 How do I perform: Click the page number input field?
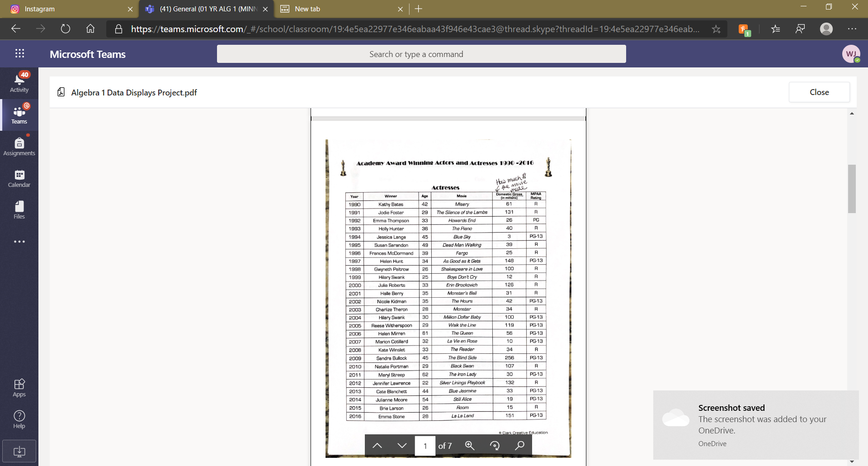coord(425,445)
